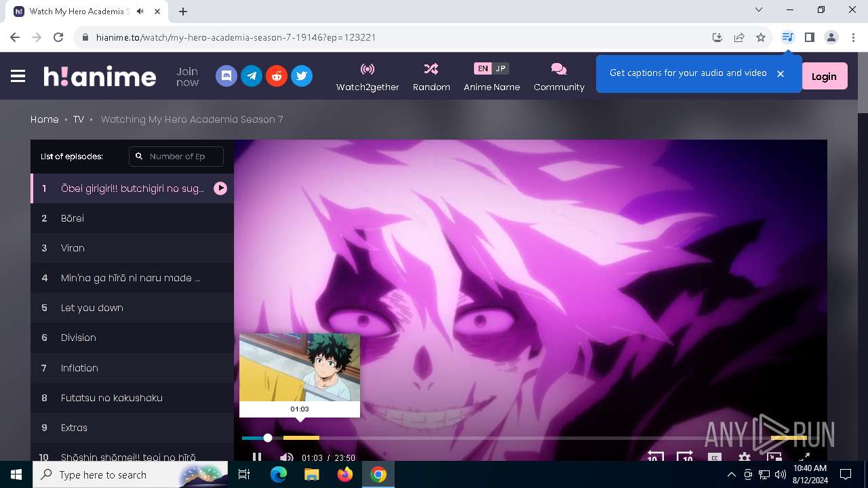Share this page icon
868x488 pixels.
(x=739, y=37)
